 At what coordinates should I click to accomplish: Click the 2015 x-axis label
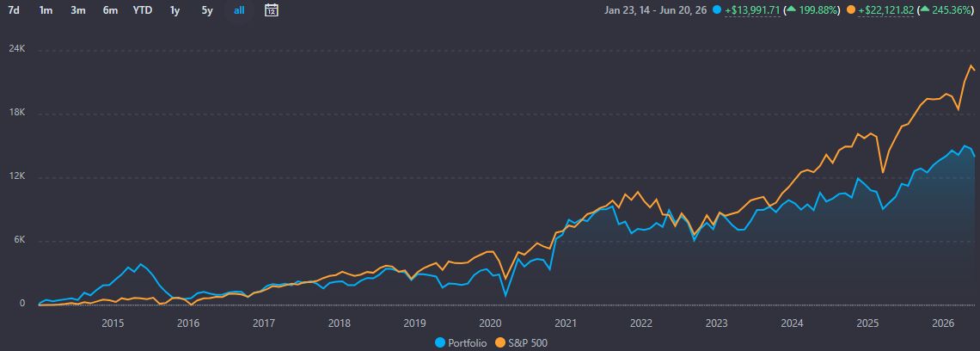113,323
